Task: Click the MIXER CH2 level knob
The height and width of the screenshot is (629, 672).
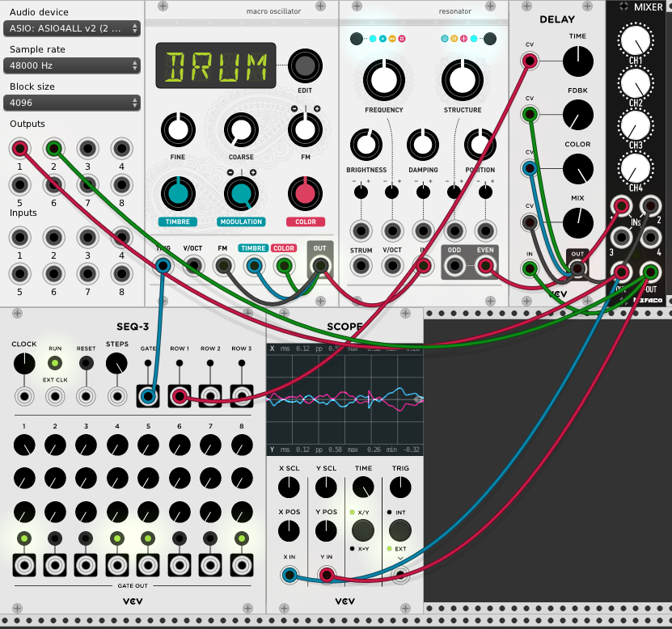Action: [x=636, y=83]
